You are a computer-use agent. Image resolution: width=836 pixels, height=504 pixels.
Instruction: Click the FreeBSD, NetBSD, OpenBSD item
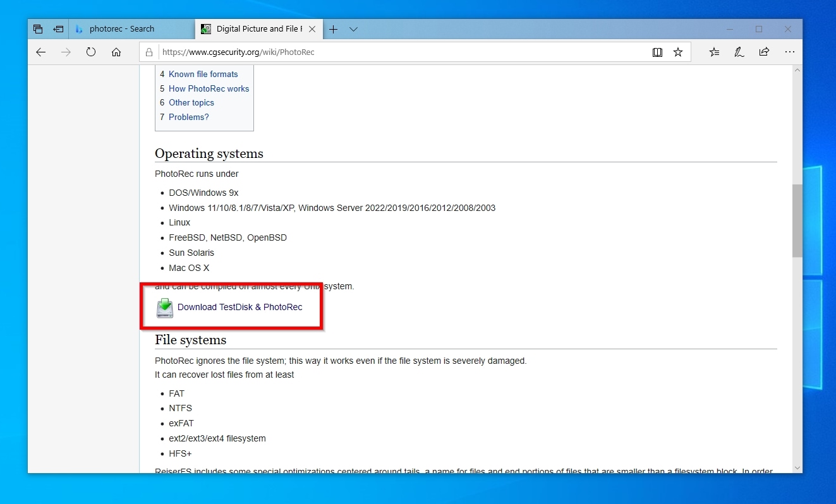tap(228, 238)
